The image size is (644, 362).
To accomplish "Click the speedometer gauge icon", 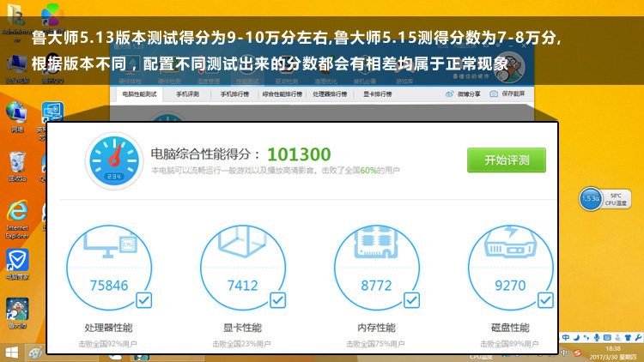I will tap(114, 160).
